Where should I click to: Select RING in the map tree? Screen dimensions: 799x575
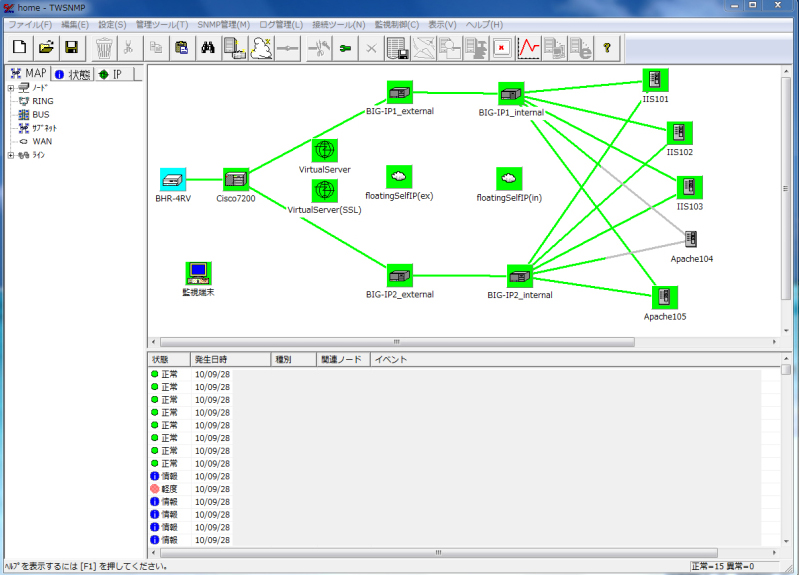click(42, 101)
